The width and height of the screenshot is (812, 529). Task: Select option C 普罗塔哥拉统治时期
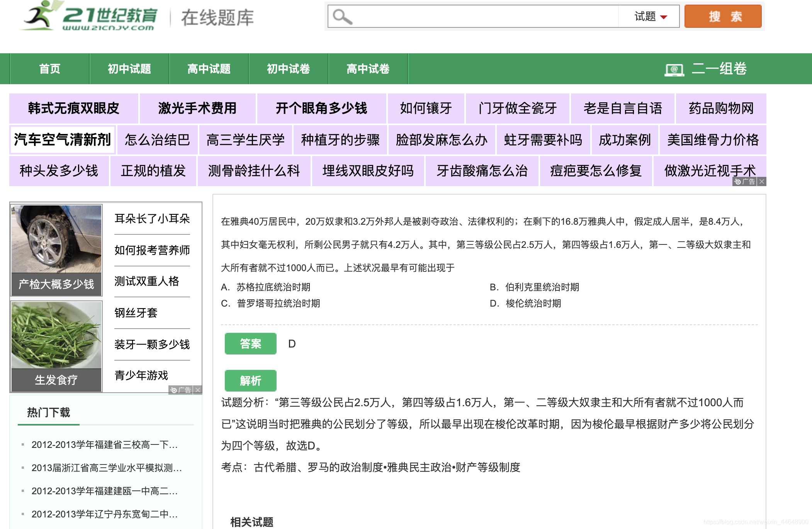(270, 303)
